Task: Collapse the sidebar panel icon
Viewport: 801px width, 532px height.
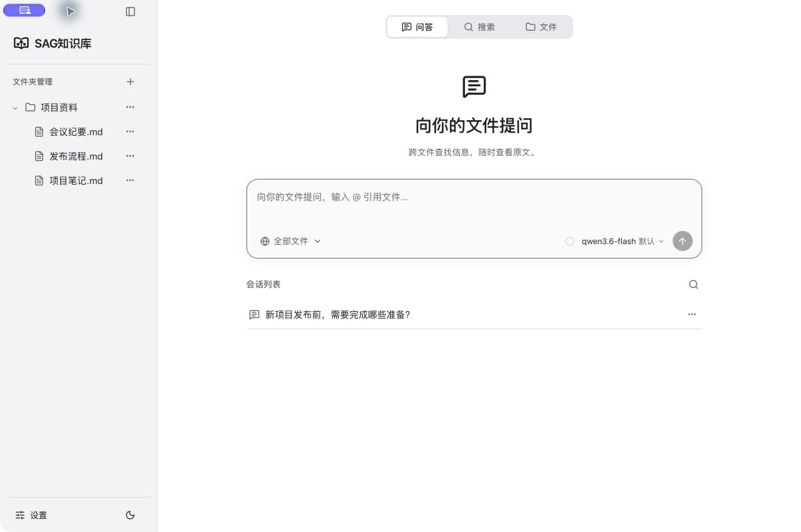Action: click(130, 11)
